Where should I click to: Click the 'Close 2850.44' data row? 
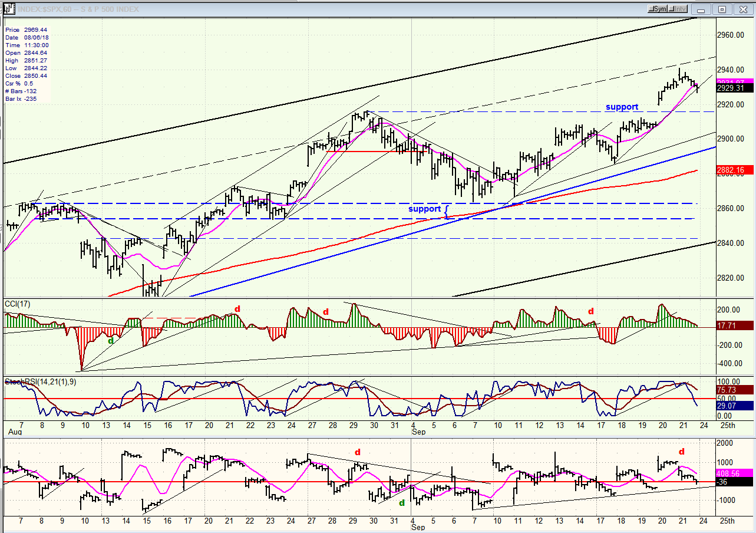coord(26,75)
